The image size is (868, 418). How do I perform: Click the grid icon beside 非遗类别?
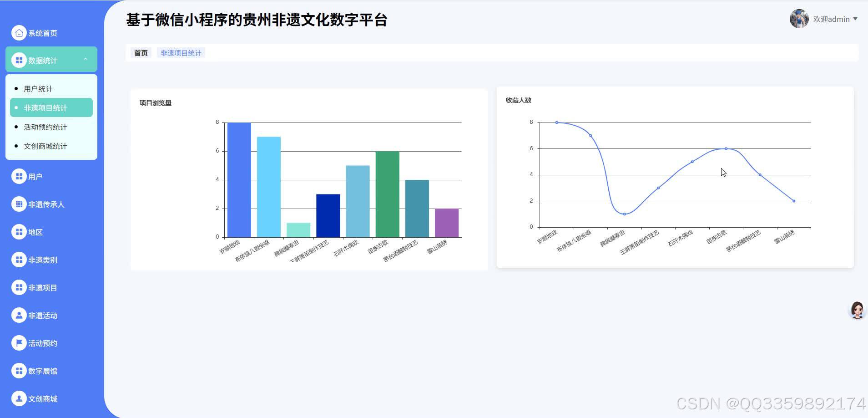click(19, 260)
